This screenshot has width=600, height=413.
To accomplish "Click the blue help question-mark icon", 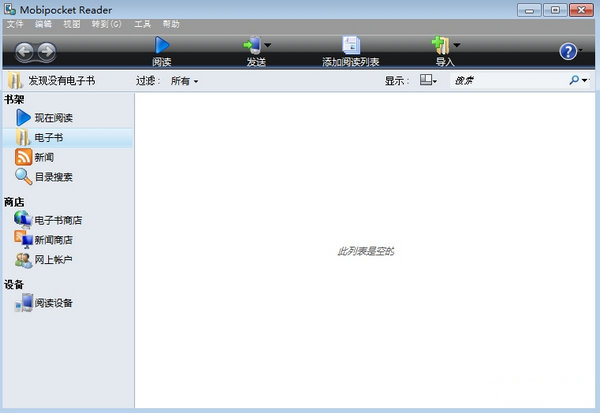I will (568, 51).
